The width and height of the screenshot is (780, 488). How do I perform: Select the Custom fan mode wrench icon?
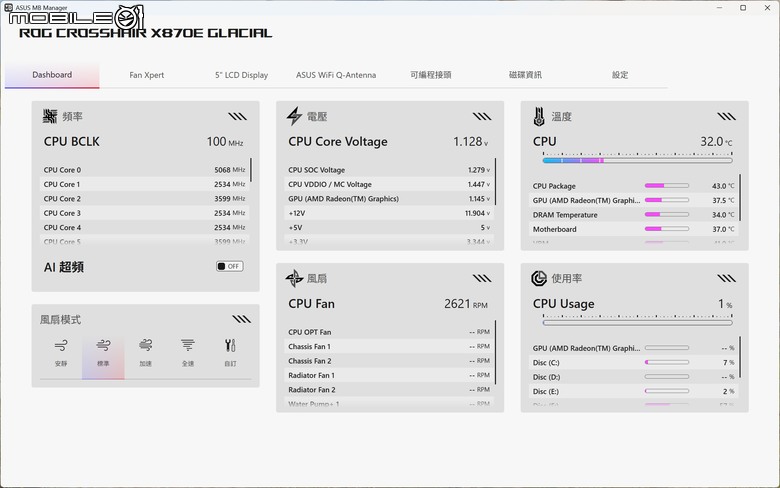pyautogui.click(x=230, y=345)
